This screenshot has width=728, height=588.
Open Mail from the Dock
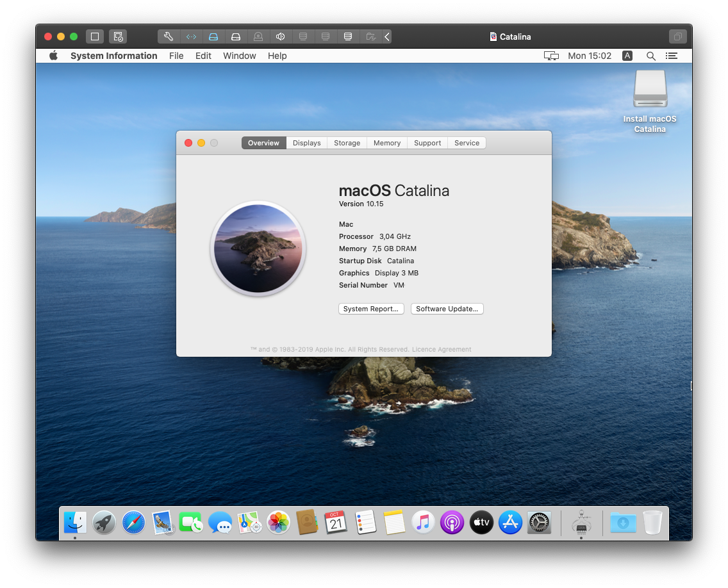pos(163,523)
